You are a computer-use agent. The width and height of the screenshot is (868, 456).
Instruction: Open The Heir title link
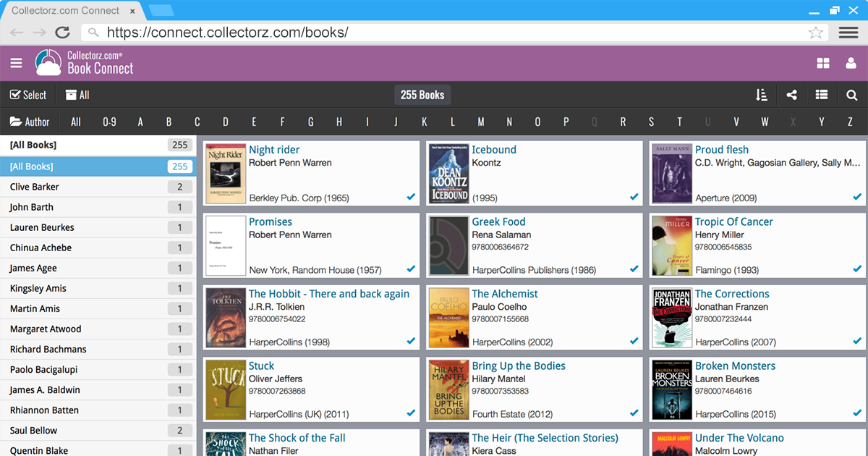545,438
